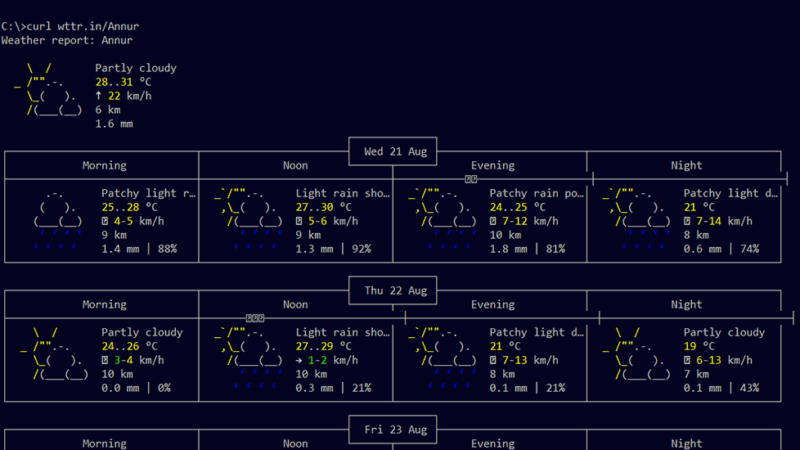Image resolution: width=800 pixels, height=450 pixels.
Task: Click Wednesday evening '1.8 mm | 81%'
Action: tap(528, 249)
